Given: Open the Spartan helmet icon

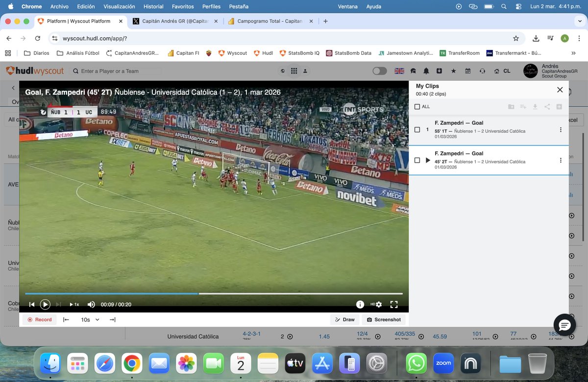Looking at the screenshot, I should pos(413,71).
